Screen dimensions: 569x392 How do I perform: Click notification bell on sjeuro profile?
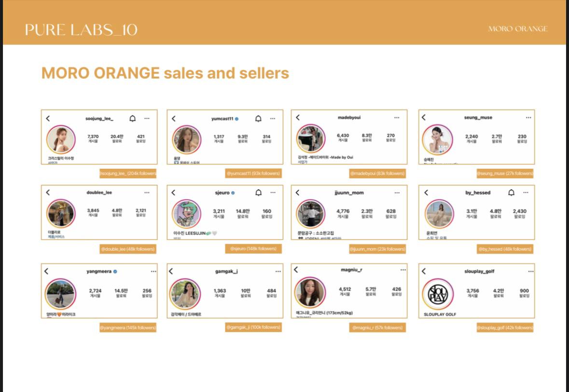coord(258,193)
